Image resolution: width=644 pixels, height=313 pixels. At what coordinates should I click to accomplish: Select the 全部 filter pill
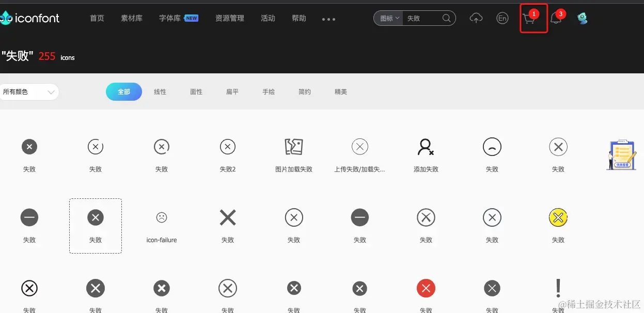click(x=124, y=92)
